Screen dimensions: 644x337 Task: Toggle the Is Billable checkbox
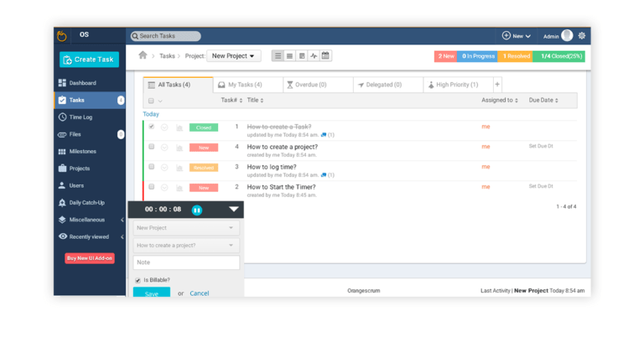[138, 280]
